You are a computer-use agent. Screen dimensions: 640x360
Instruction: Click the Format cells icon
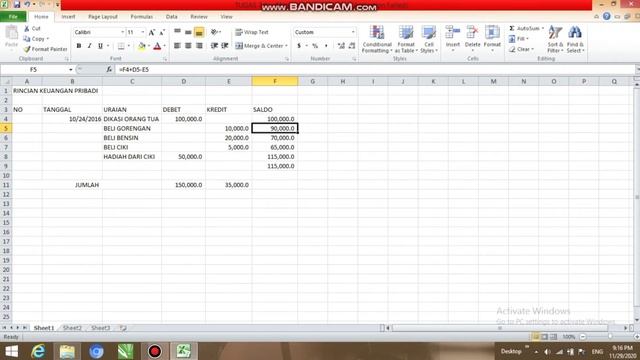[492, 32]
